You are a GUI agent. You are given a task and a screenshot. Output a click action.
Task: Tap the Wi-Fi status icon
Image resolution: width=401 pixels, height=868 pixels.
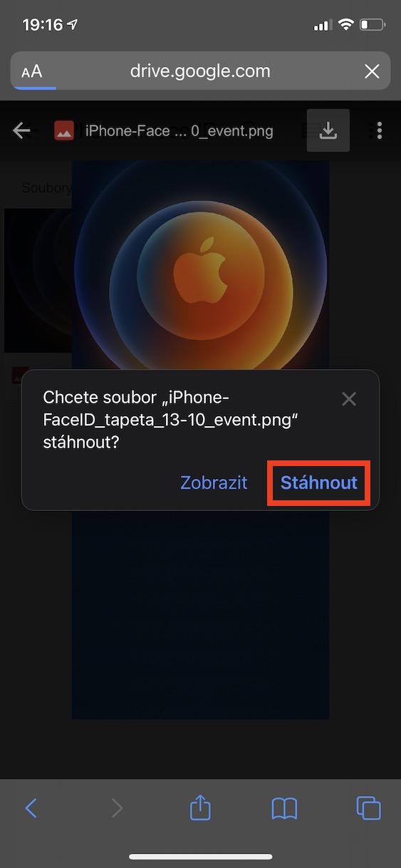(346, 25)
